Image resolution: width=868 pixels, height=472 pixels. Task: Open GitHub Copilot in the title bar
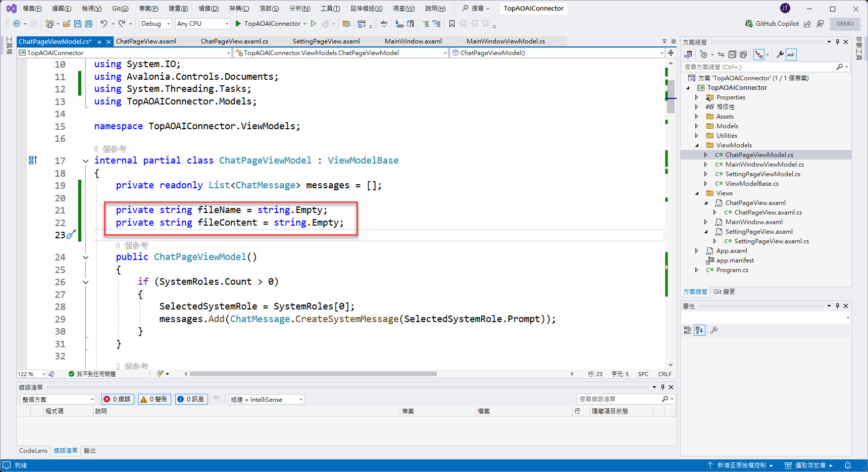pyautogui.click(x=772, y=24)
